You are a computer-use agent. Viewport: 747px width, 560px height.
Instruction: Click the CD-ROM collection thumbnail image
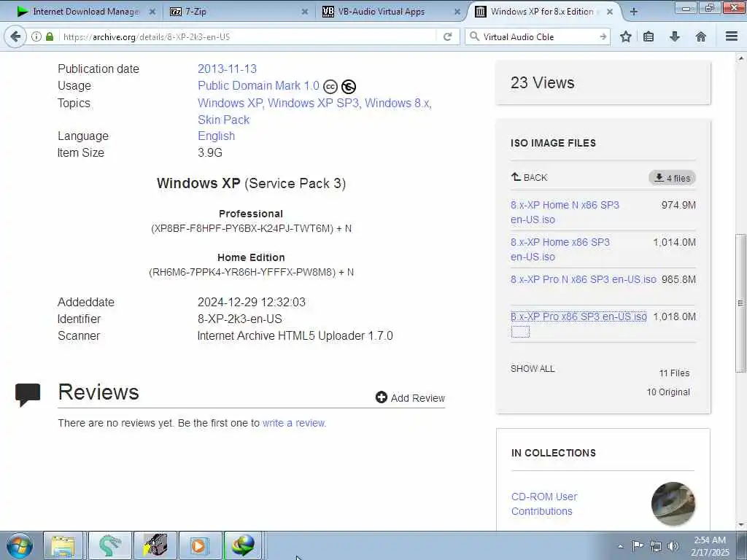[x=673, y=503]
